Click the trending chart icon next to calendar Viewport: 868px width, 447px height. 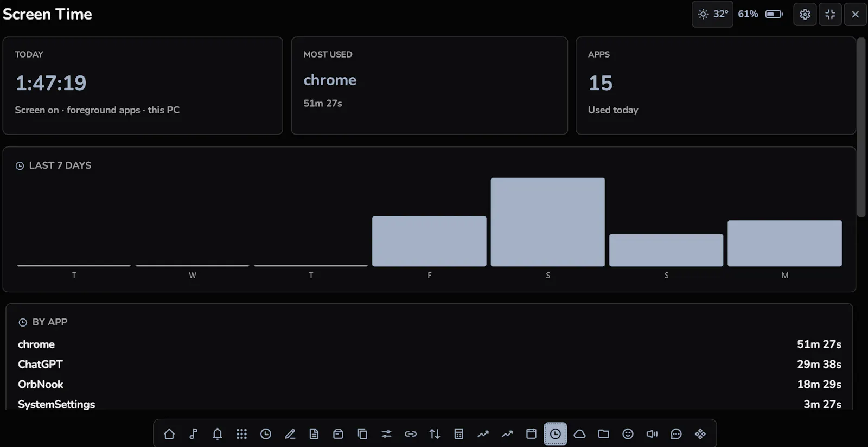point(507,434)
